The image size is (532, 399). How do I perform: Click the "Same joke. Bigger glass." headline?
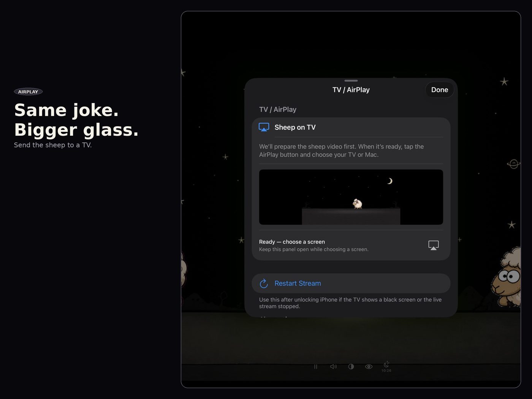[76, 120]
